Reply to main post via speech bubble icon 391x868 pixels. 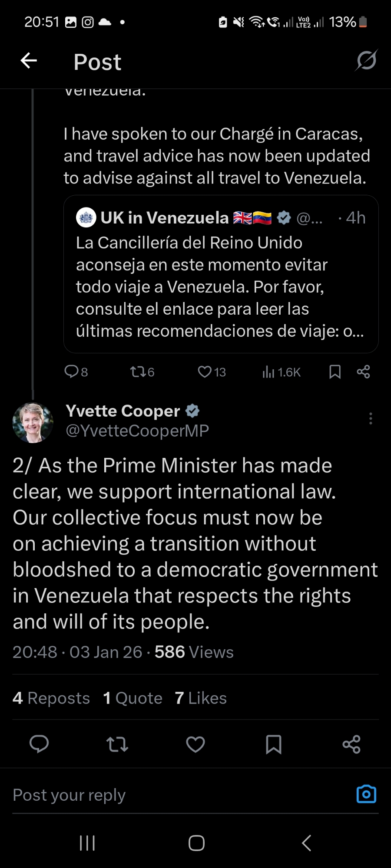(x=39, y=744)
